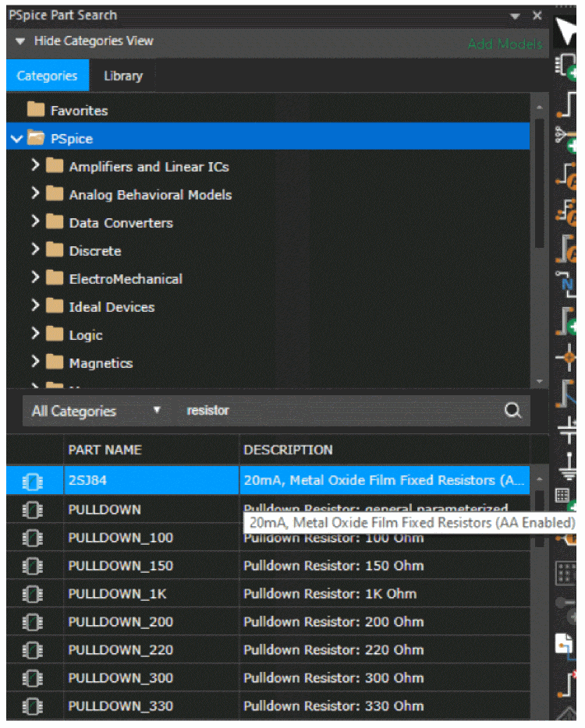The width and height of the screenshot is (585, 728).
Task: Select the Favorites category
Action: [x=79, y=111]
